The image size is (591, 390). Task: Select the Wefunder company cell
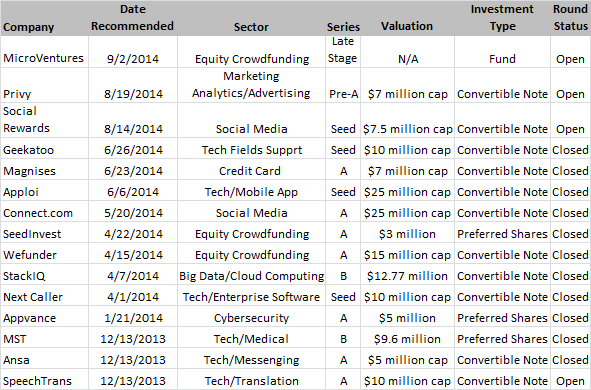click(x=44, y=254)
